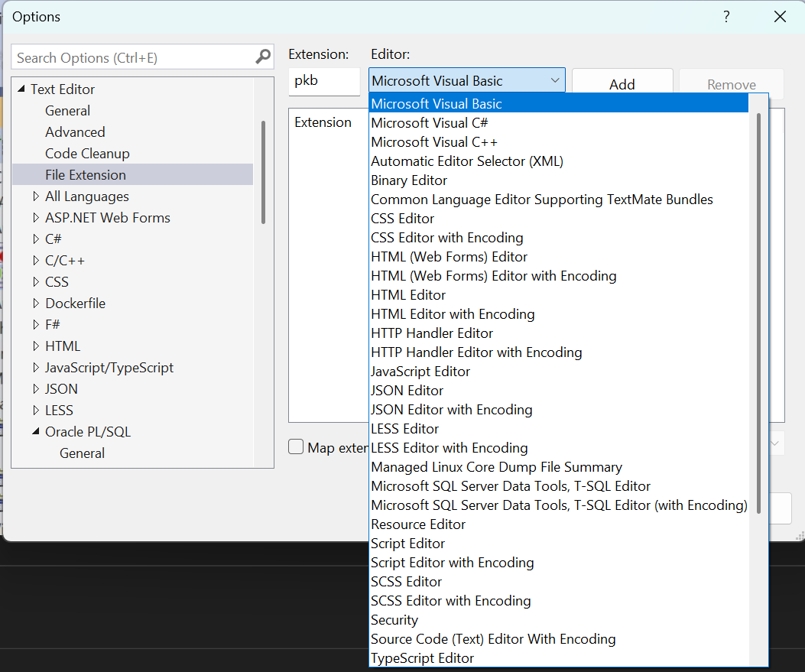Select the plain SCSS Editor option
Viewport: 805px width, 672px height.
[559, 582]
